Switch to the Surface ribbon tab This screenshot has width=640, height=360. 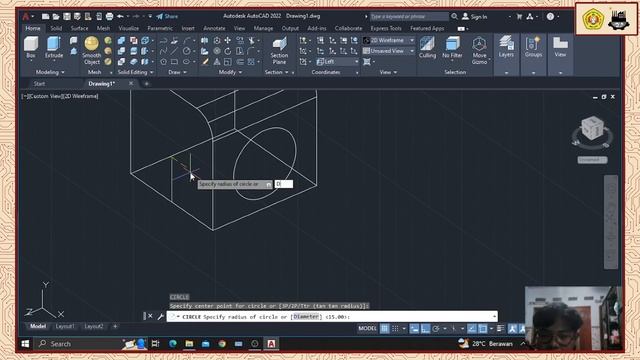[79, 28]
